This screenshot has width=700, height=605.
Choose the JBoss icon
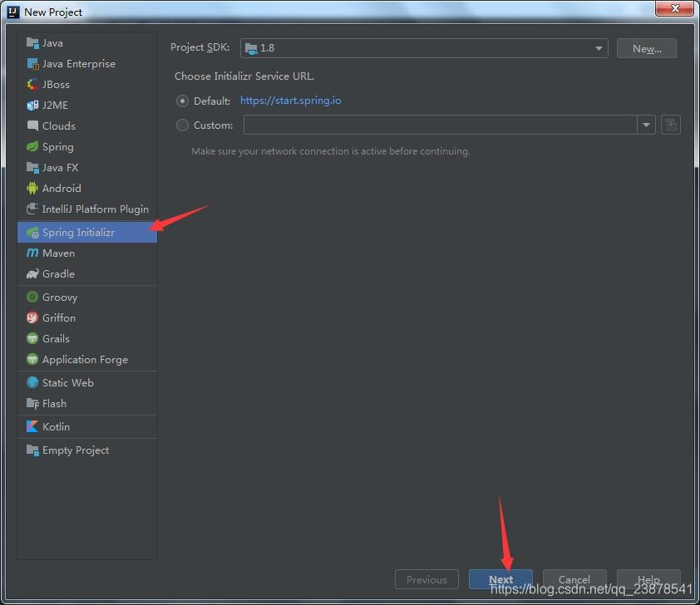click(x=32, y=84)
